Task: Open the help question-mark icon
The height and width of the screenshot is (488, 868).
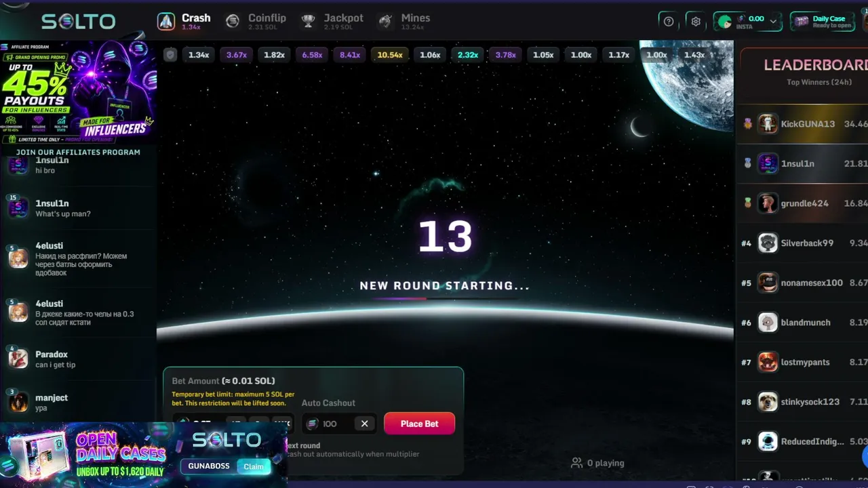Action: (669, 22)
